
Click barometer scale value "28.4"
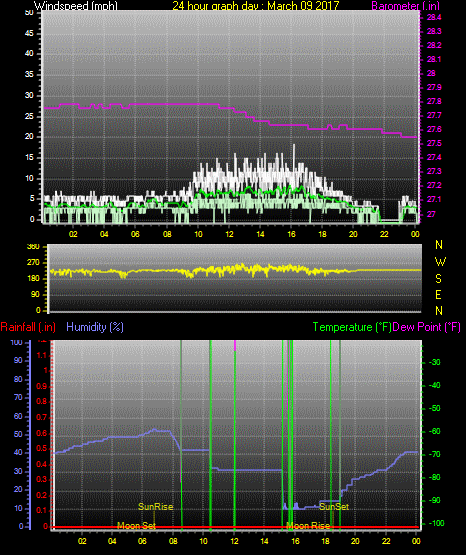tap(434, 17)
